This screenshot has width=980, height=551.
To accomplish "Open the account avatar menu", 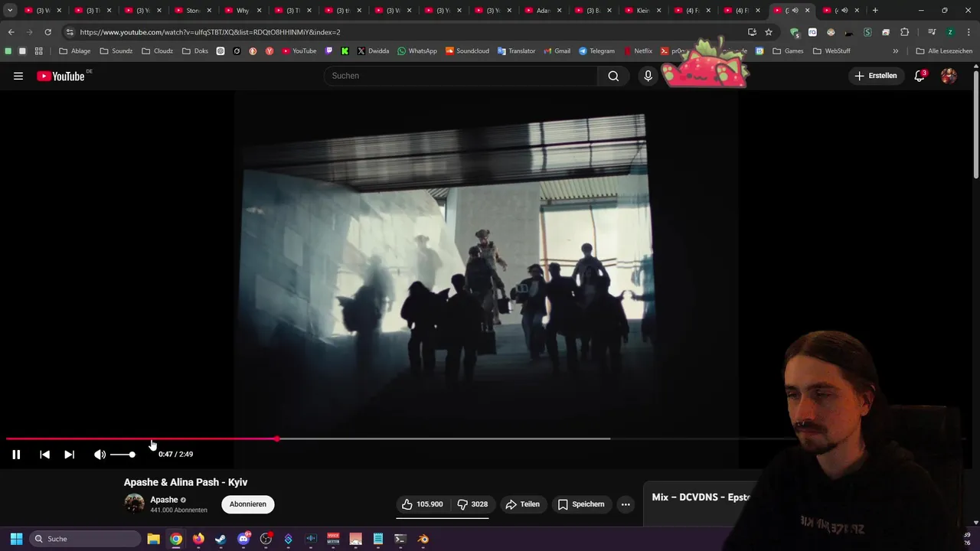I will [949, 76].
